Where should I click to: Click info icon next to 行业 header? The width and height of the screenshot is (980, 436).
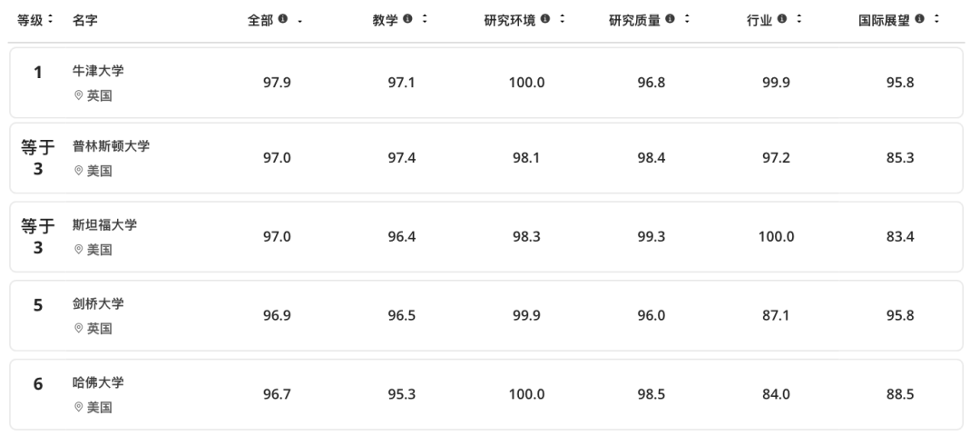[x=782, y=19]
